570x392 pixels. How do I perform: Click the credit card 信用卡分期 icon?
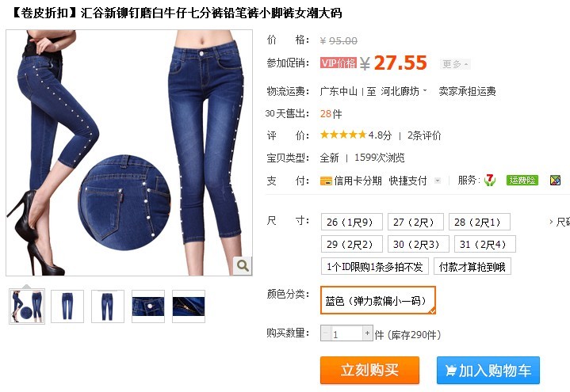click(x=326, y=181)
